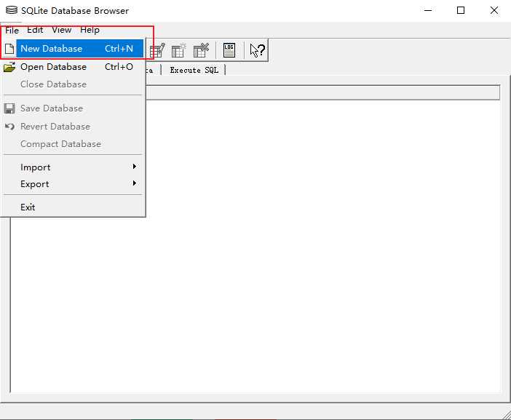Switch to the Execute SQL tab

click(x=194, y=70)
